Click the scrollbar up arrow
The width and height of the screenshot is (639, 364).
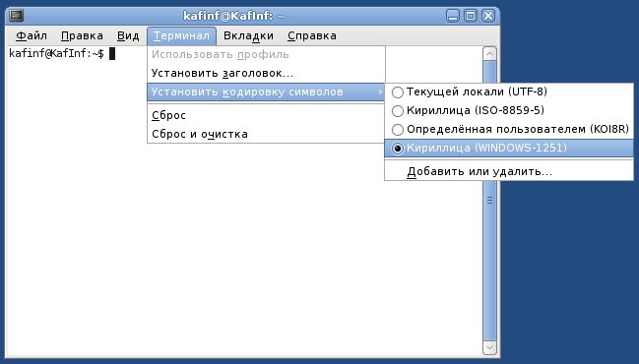pyautogui.click(x=489, y=54)
